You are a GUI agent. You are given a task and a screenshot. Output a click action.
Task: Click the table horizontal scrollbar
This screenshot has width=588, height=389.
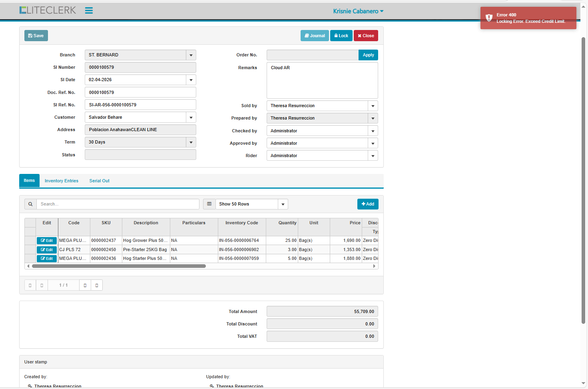(119, 266)
